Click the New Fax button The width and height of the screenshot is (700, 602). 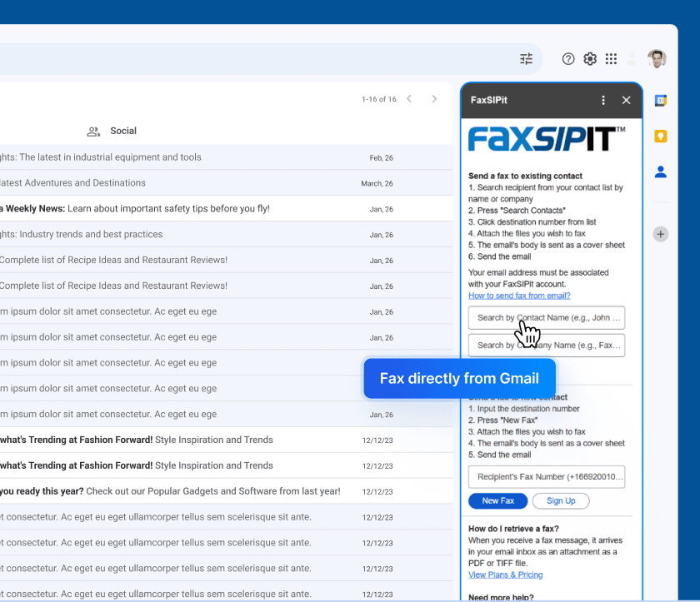pyautogui.click(x=497, y=500)
